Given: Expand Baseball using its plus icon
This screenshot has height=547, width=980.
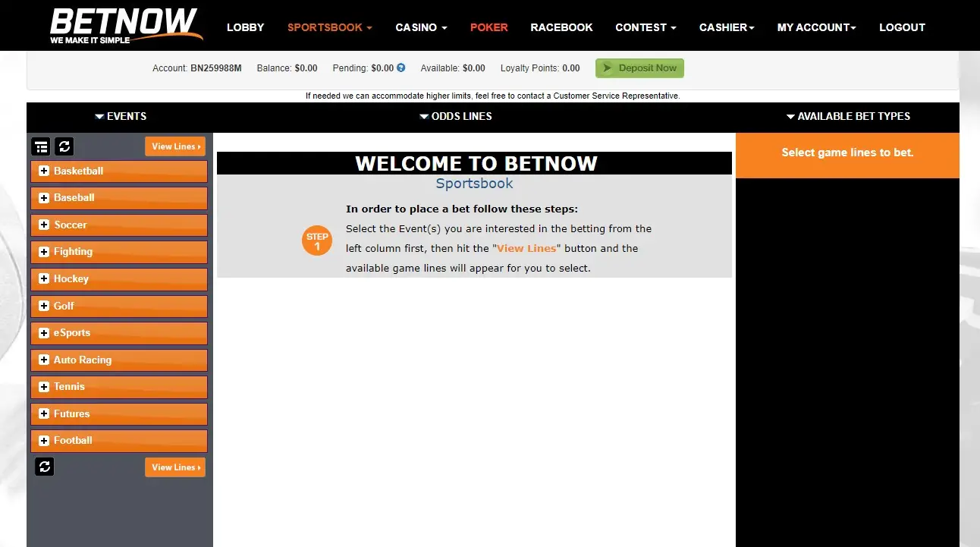Looking at the screenshot, I should [44, 198].
